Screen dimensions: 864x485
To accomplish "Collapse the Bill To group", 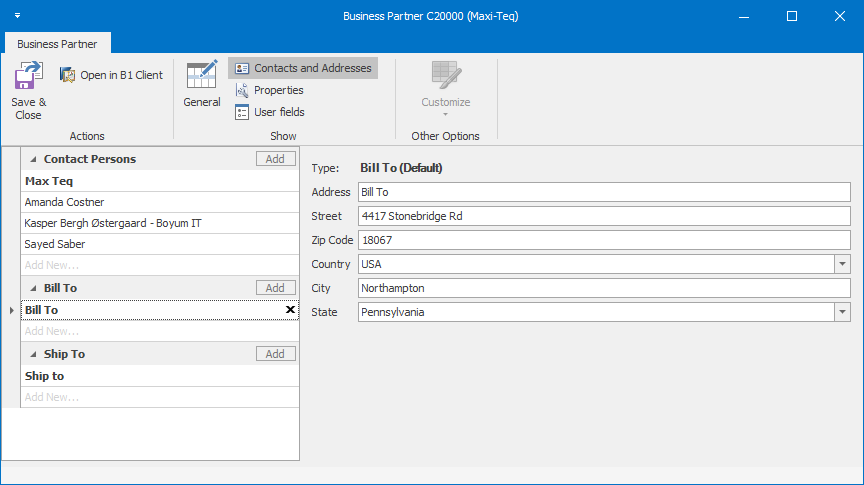I will [x=33, y=288].
